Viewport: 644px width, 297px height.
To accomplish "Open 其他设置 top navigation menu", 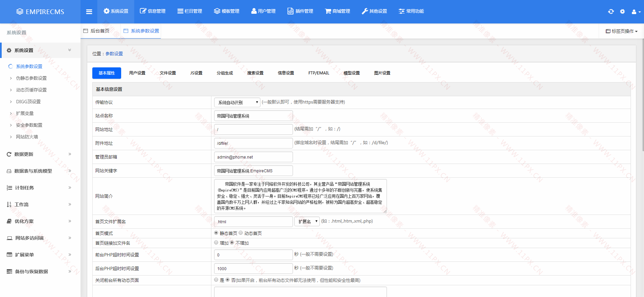I will point(374,11).
